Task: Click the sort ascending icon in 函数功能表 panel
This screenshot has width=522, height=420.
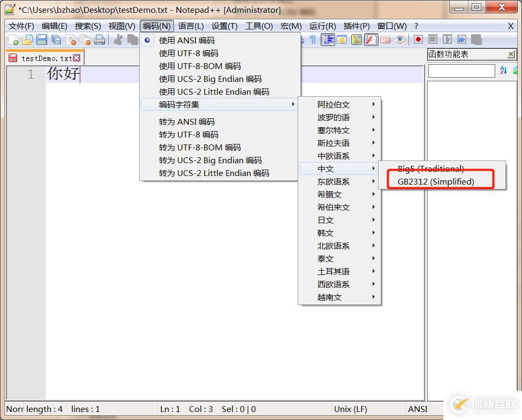Action: click(503, 70)
